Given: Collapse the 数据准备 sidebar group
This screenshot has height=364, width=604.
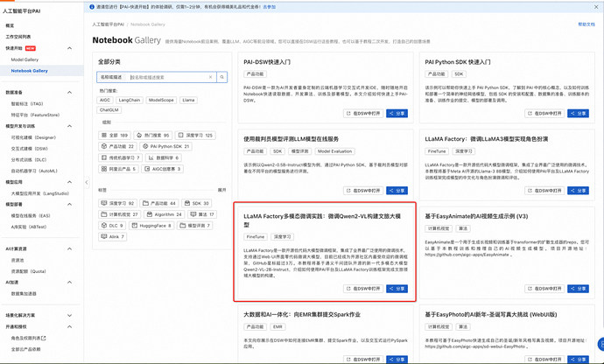Looking at the screenshot, I should 70,92.
